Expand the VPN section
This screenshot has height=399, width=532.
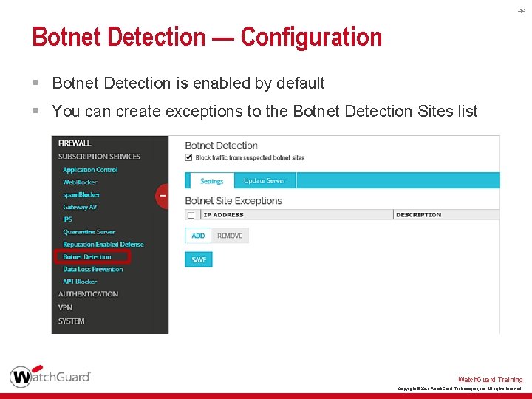point(65,307)
